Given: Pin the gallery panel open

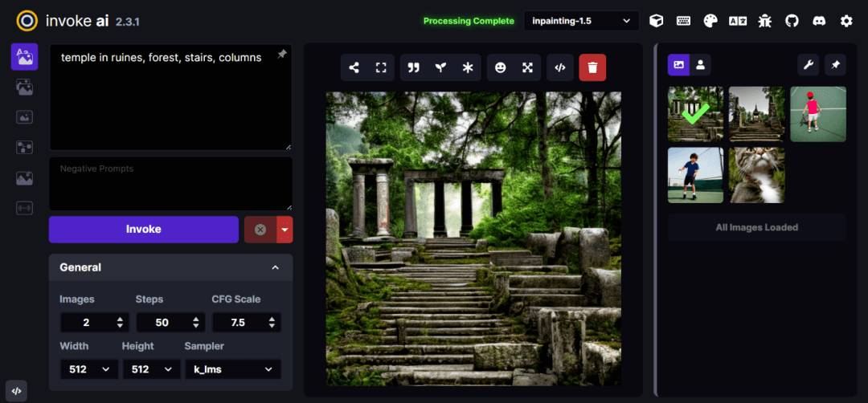Looking at the screenshot, I should pyautogui.click(x=836, y=65).
